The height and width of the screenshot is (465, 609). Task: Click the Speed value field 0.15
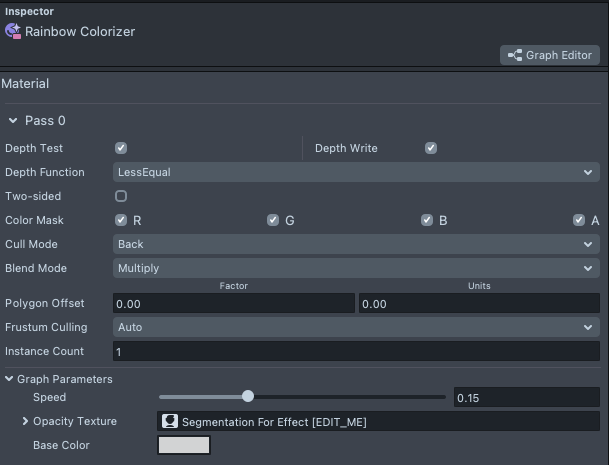pyautogui.click(x=527, y=397)
